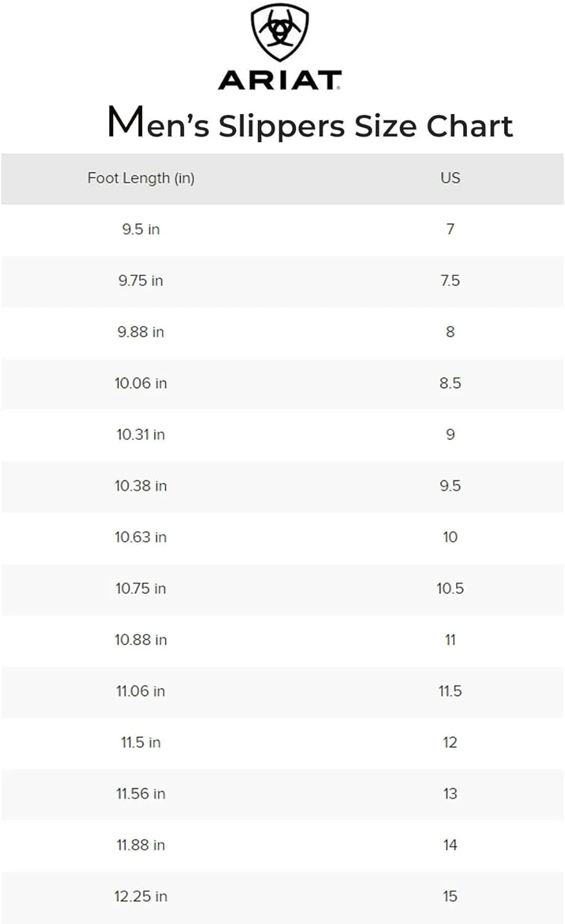Click US size 9 cell
Image resolution: width=565 pixels, height=924 pixels.
(x=450, y=434)
